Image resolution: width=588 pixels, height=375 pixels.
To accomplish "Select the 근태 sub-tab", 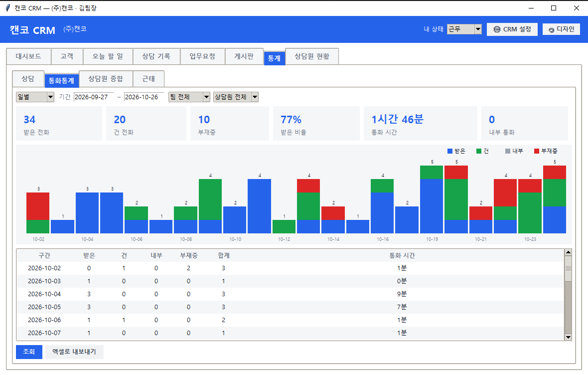I will (148, 79).
